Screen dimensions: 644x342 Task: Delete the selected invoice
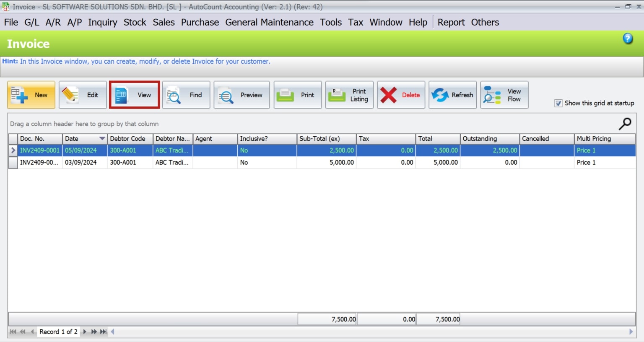coord(401,95)
